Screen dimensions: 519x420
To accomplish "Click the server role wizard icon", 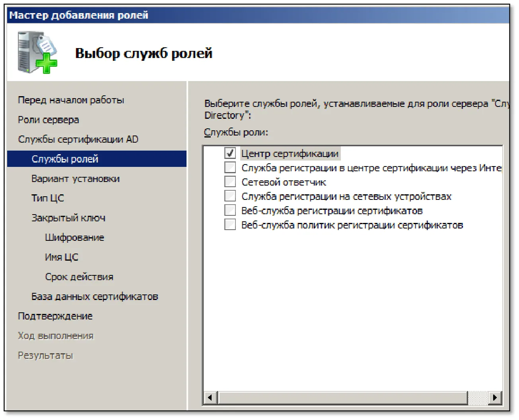I will pyautogui.click(x=37, y=53).
